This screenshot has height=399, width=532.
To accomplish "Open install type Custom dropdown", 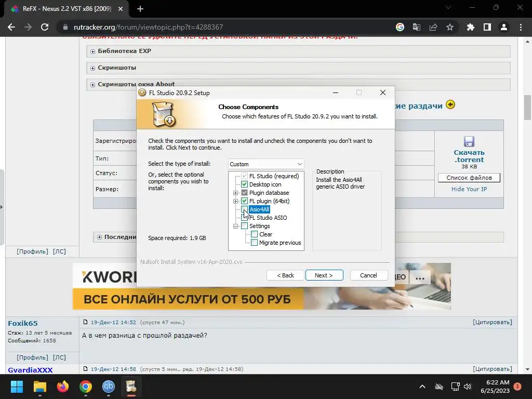I will point(266,164).
